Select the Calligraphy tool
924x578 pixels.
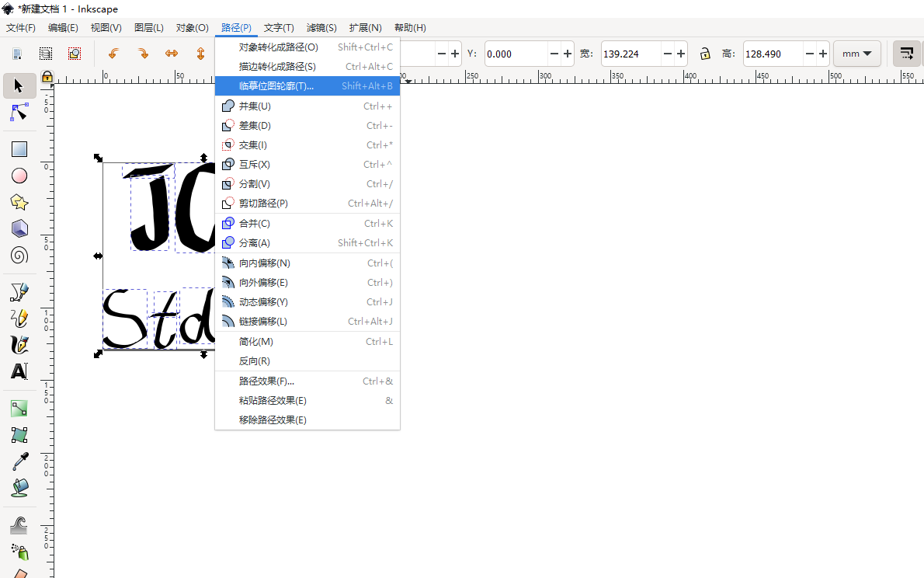(19, 345)
